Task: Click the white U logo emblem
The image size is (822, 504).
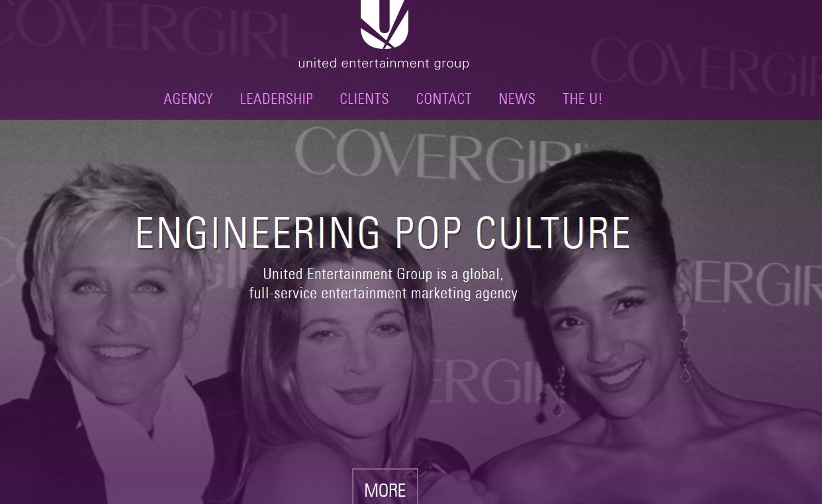Action: pos(384,24)
